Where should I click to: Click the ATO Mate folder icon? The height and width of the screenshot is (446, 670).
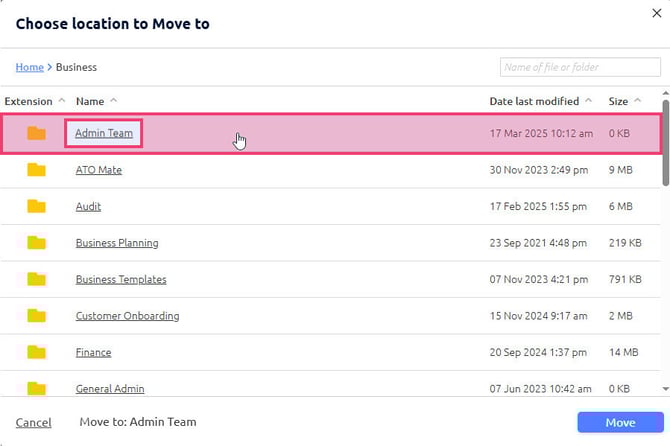[x=36, y=170]
